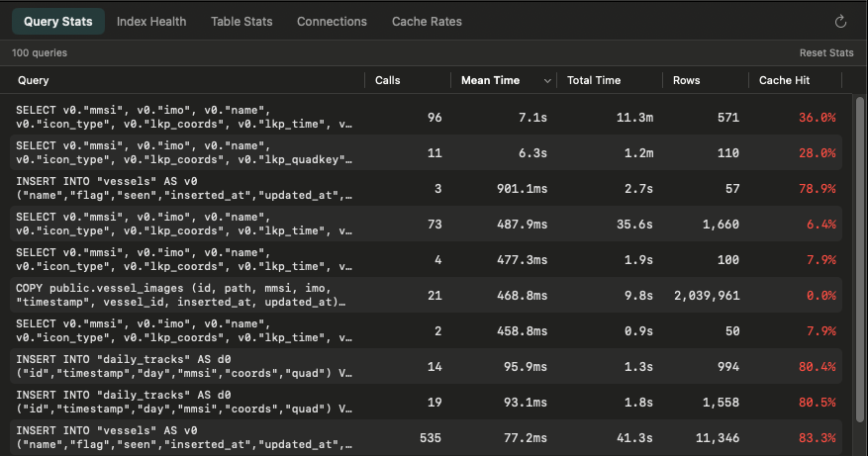
Task: Click the 2,039,961 rows value
Action: (x=707, y=296)
